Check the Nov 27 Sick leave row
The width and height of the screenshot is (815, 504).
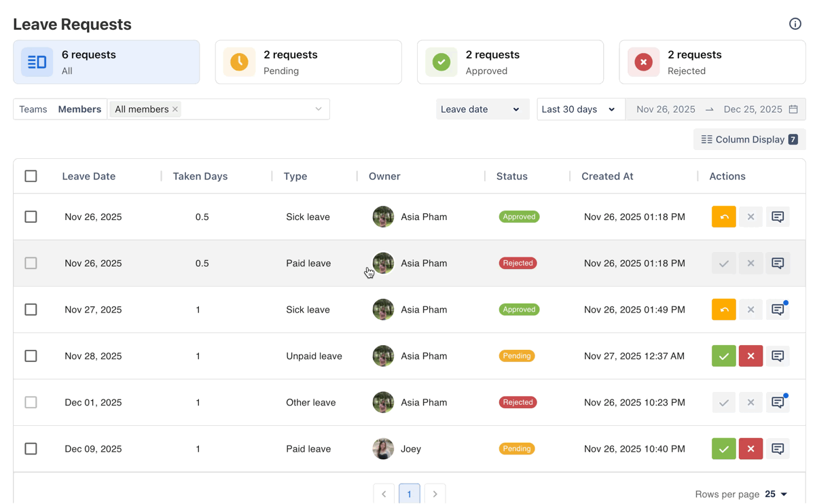click(x=31, y=310)
